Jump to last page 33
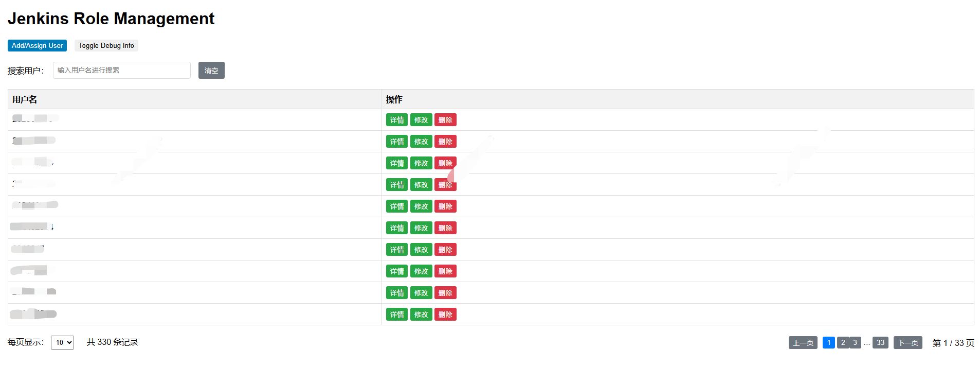Screen dimensions: 980x366 click(x=880, y=342)
